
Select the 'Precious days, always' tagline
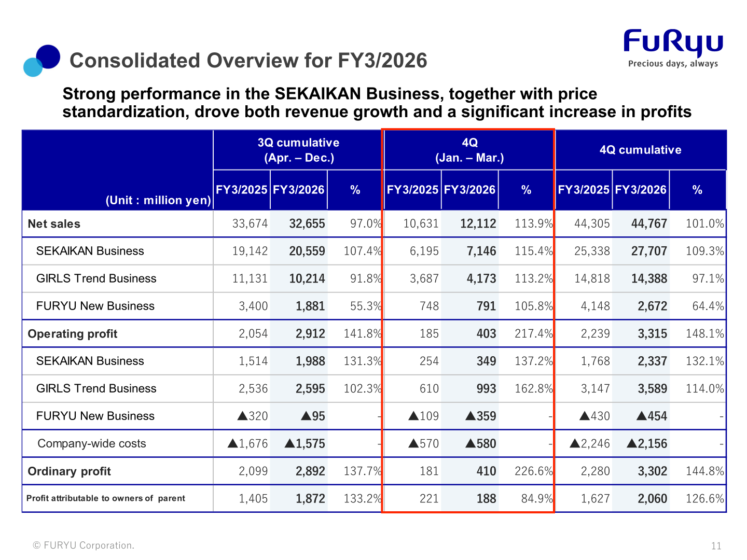pyautogui.click(x=673, y=64)
